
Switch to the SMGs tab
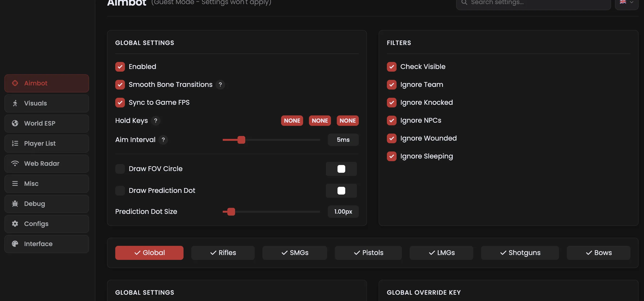pyautogui.click(x=295, y=253)
